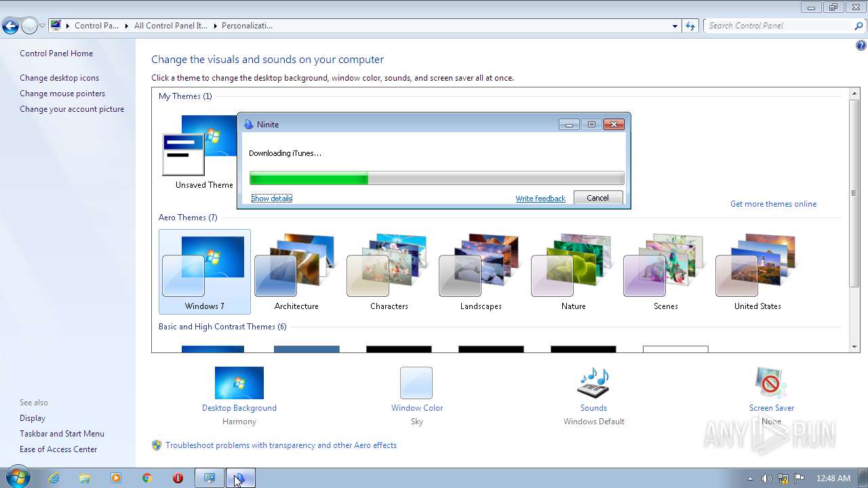Select the Scenes theme
The height and width of the screenshot is (488, 868).
pyautogui.click(x=665, y=272)
